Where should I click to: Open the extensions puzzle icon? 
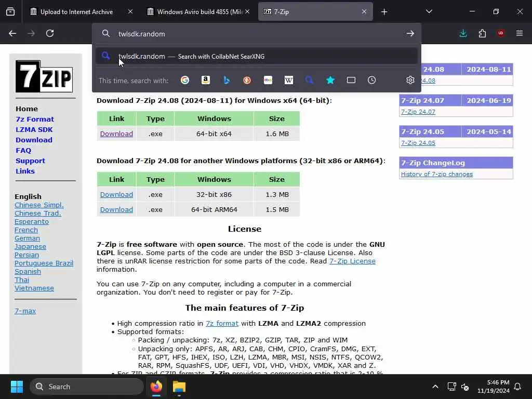tap(482, 33)
